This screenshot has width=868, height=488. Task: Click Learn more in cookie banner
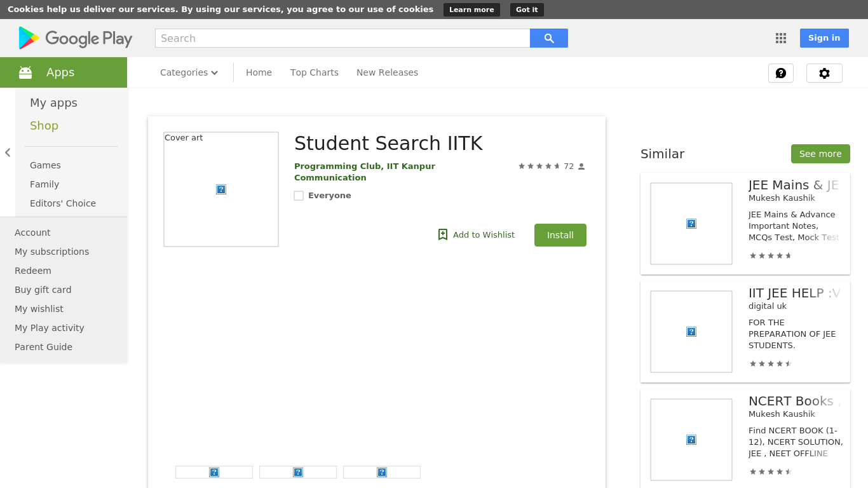(x=471, y=10)
